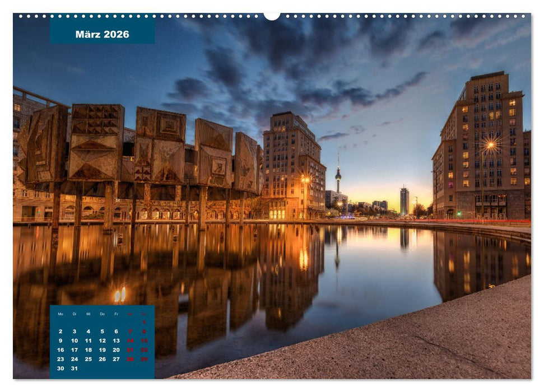Select date 2, first full week Monday
The height and width of the screenshot is (392, 544).
pyautogui.click(x=61, y=332)
